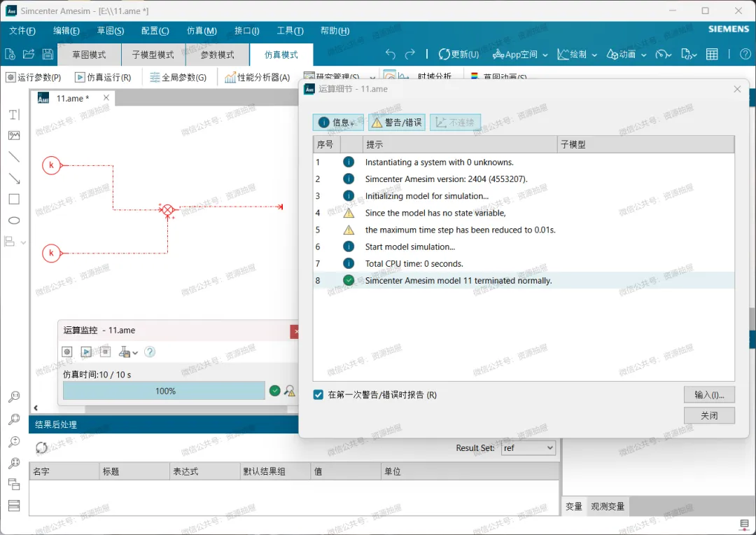The height and width of the screenshot is (535, 756).
Task: Select the rectangle shape tool
Action: coord(14,200)
